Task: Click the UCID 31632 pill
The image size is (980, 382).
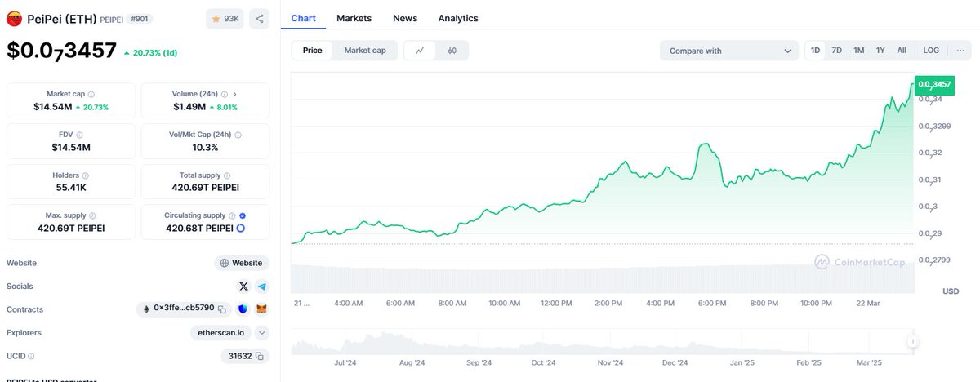Action: pyautogui.click(x=245, y=356)
